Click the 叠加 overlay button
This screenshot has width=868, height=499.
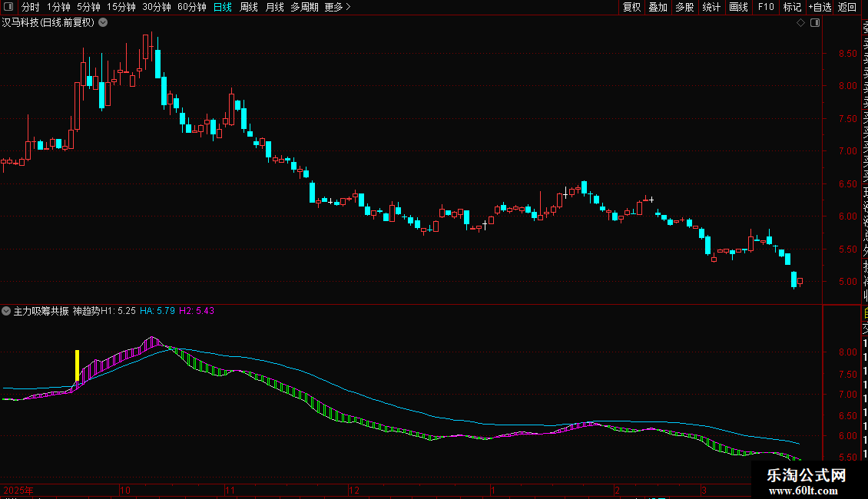pos(658,7)
